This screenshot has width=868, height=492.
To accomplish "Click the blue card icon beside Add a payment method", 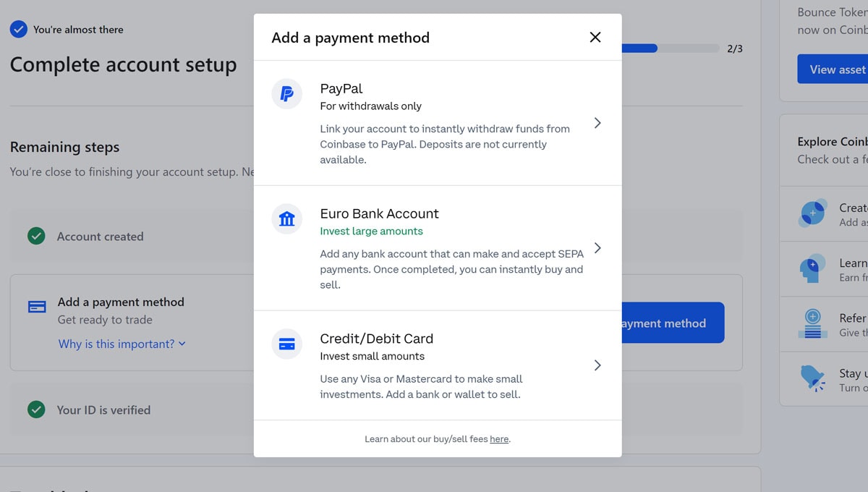I will click(x=37, y=307).
